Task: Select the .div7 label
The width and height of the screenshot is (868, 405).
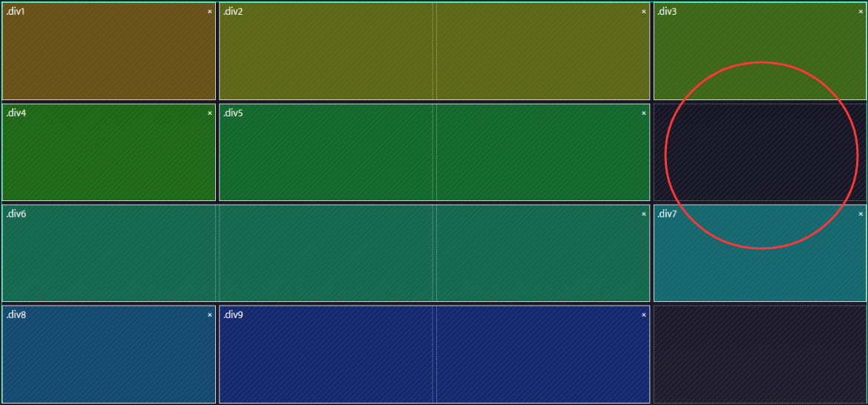Action: tap(667, 214)
